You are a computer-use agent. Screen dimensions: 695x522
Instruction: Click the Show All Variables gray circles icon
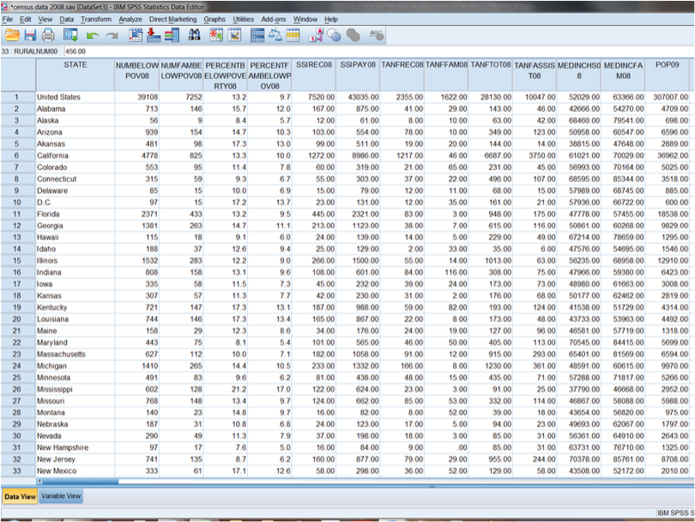tap(353, 35)
